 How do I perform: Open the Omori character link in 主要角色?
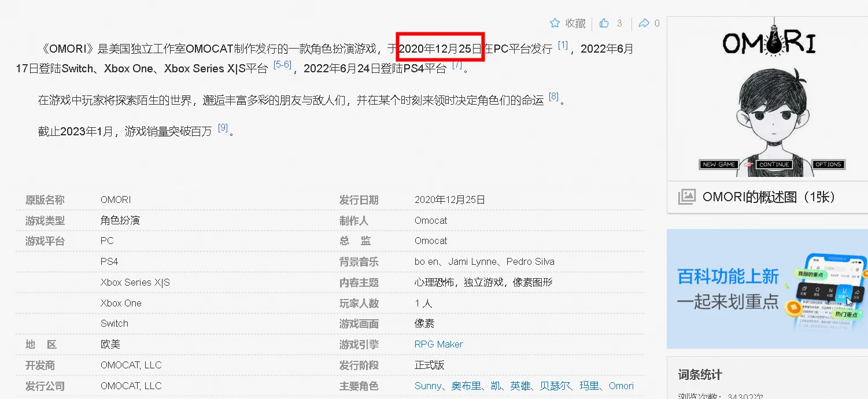click(621, 386)
